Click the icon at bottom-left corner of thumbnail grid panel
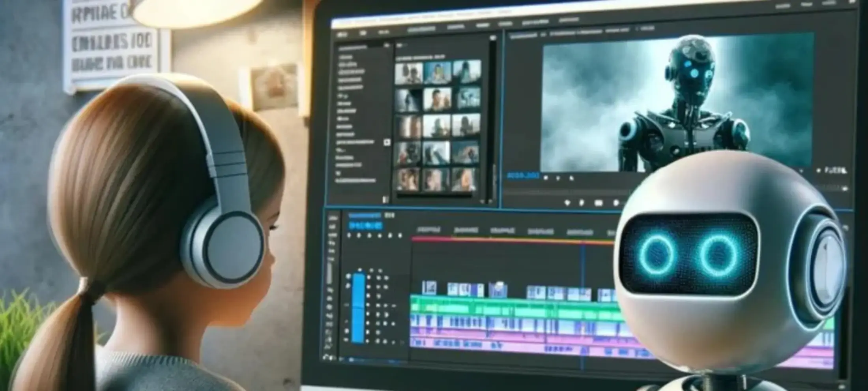 385,199
